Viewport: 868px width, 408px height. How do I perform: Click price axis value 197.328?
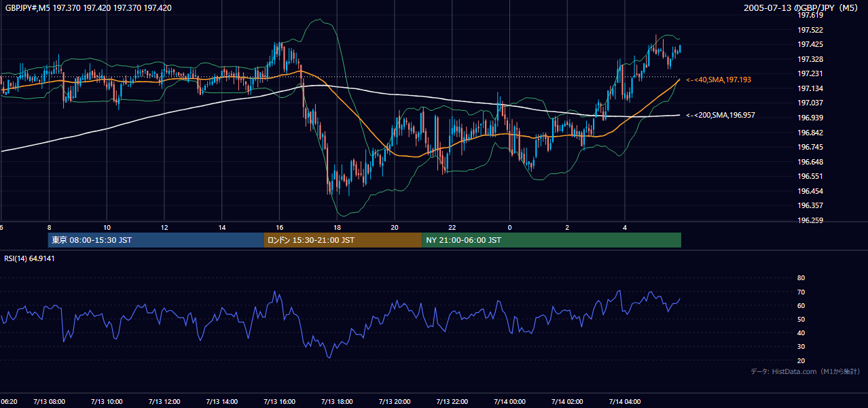[810, 59]
